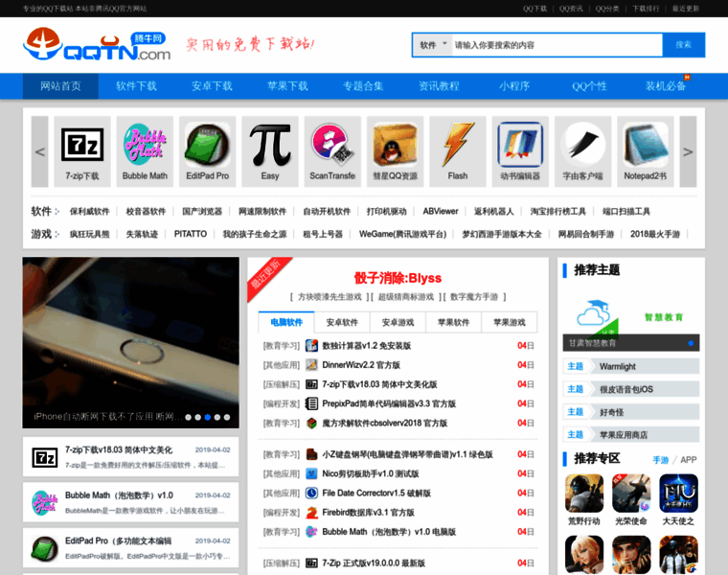Viewport: 728px width, 575px height.
Task: Click the iPhone slideshow banner image
Action: tap(131, 343)
